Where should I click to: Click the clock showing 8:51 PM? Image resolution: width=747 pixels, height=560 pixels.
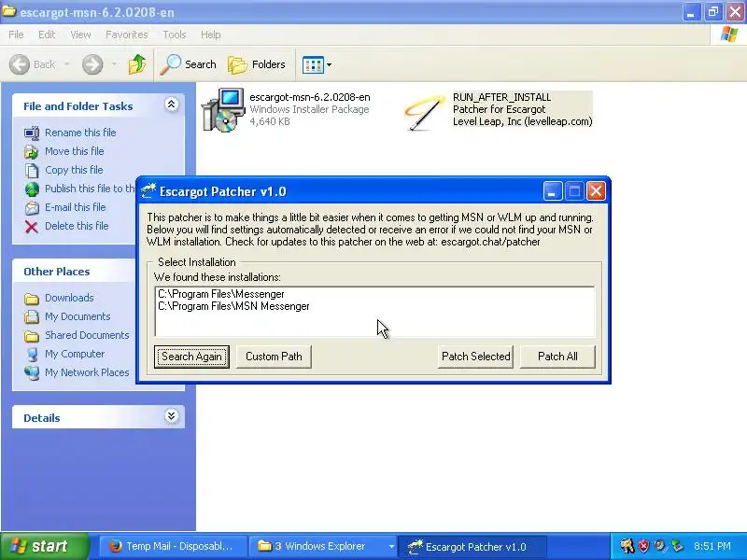[x=712, y=546]
